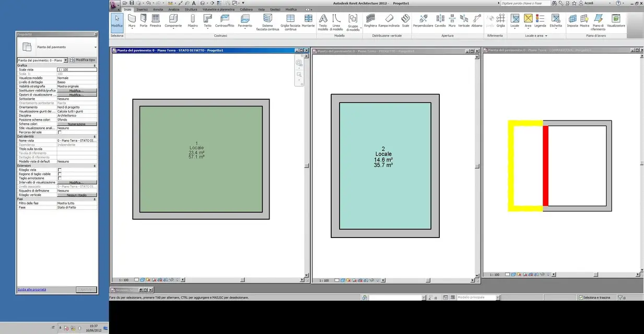Choose the Ringhiera railing tool
644x334 pixels.
point(370,21)
